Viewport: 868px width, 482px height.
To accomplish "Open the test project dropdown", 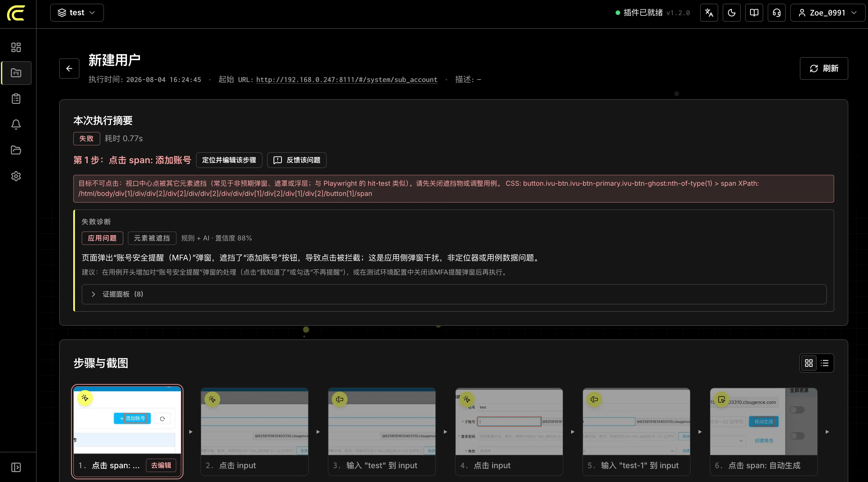I will 77,13.
